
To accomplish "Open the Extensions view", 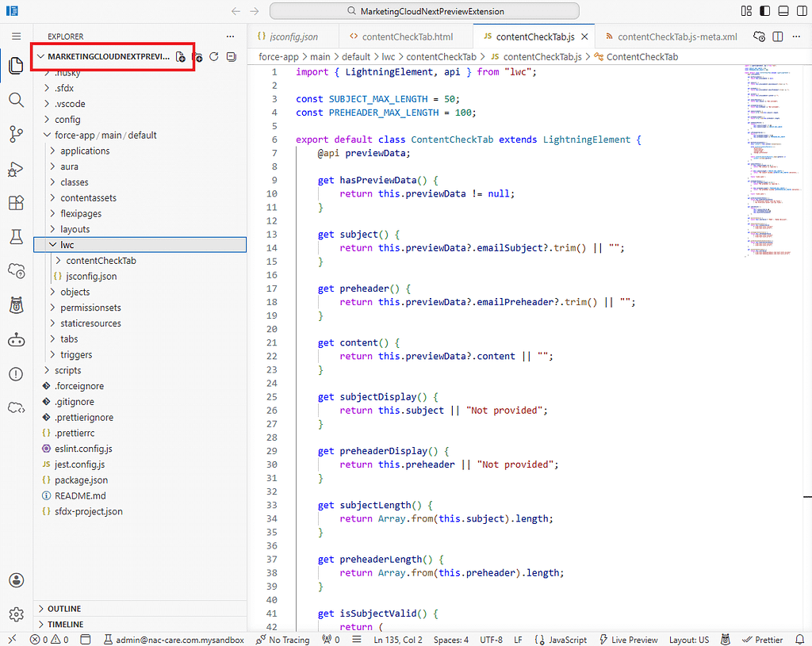I will pos(16,203).
